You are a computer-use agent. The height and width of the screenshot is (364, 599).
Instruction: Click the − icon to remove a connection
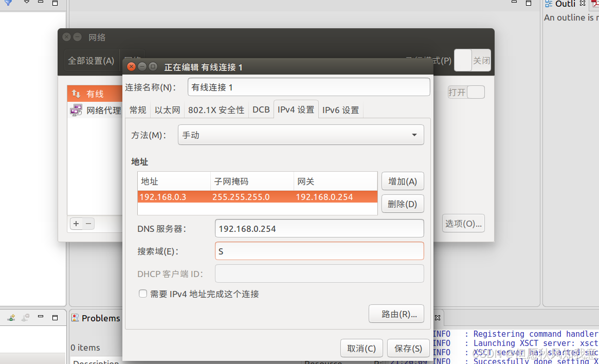pyautogui.click(x=87, y=224)
